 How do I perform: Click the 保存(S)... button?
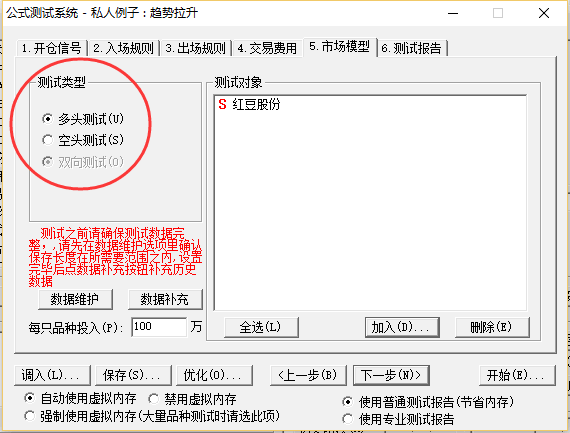133,375
